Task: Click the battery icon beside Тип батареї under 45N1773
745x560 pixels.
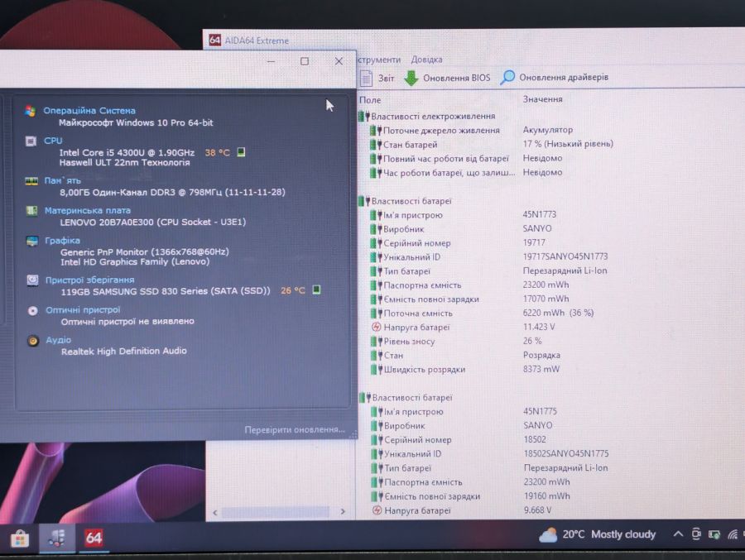Action: [x=377, y=271]
